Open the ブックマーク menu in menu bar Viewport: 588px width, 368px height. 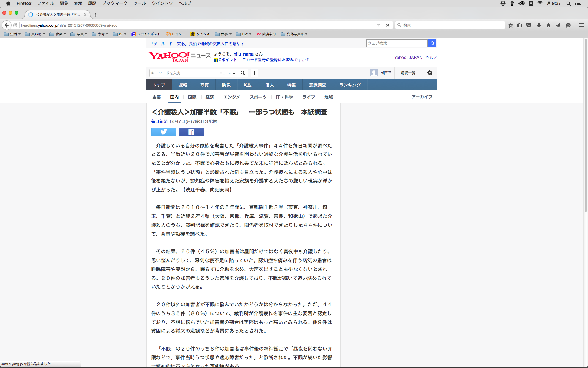tap(115, 3)
